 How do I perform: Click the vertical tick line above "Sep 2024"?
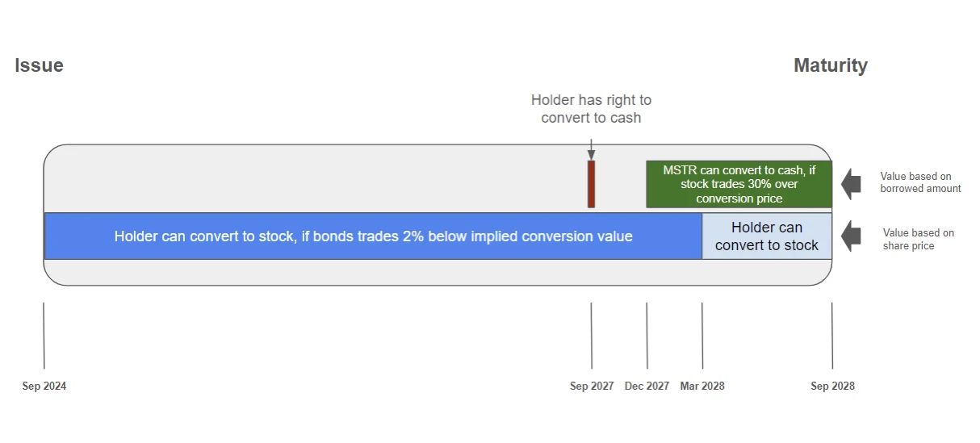coord(44,335)
